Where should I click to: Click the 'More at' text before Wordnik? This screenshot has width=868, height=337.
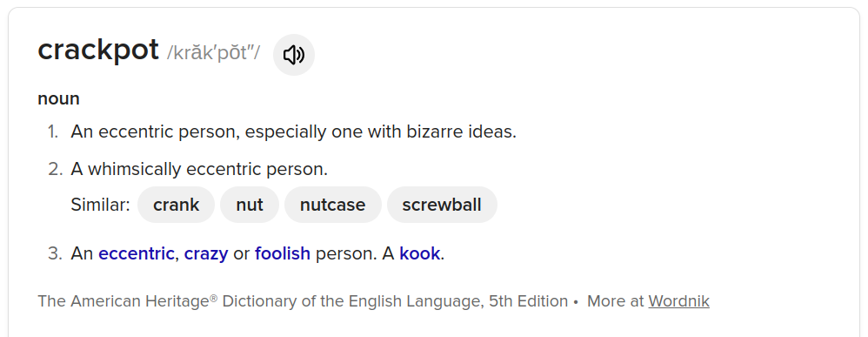tap(616, 301)
